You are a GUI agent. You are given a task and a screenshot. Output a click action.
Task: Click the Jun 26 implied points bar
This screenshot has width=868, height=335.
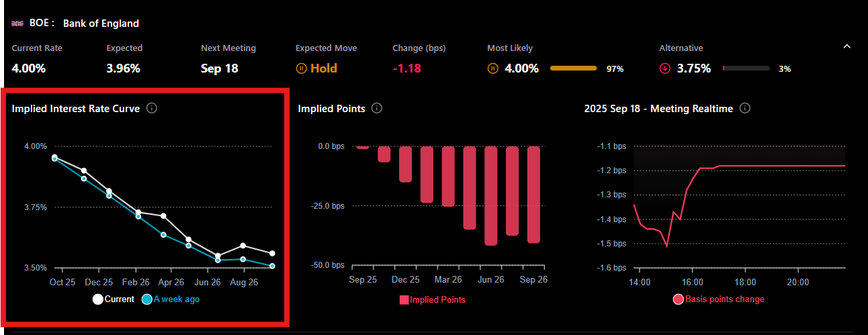tap(490, 196)
